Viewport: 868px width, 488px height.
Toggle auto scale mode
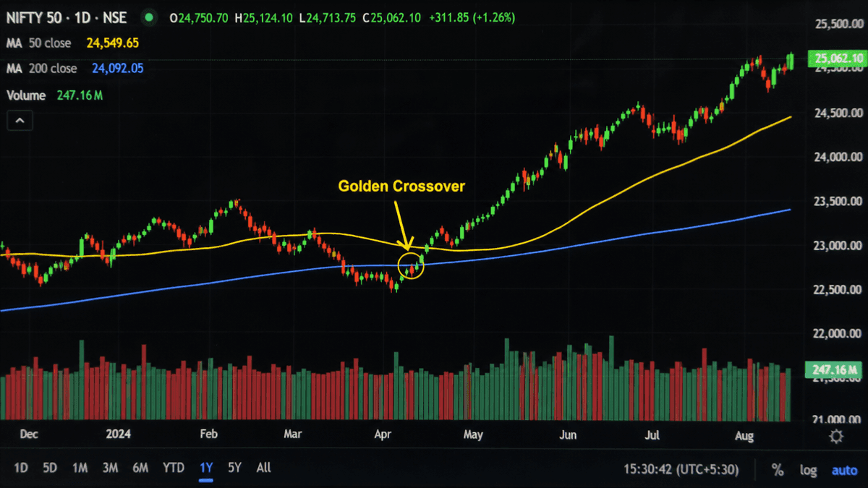(844, 470)
